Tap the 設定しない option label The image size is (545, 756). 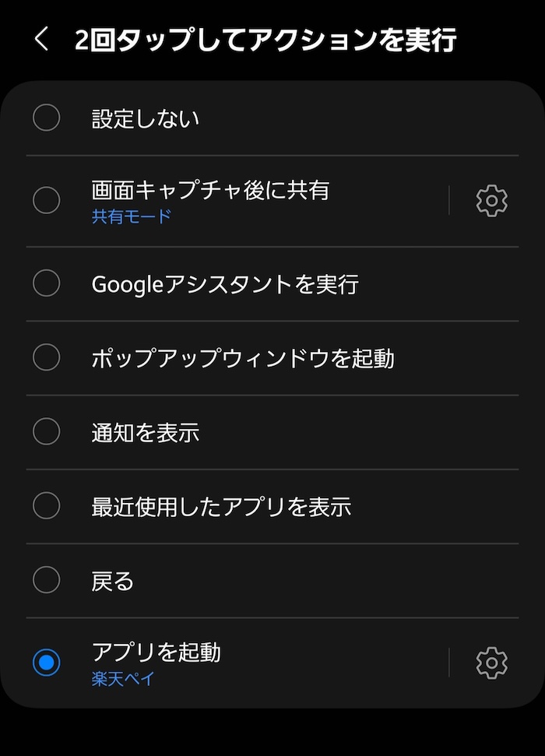[x=145, y=118]
